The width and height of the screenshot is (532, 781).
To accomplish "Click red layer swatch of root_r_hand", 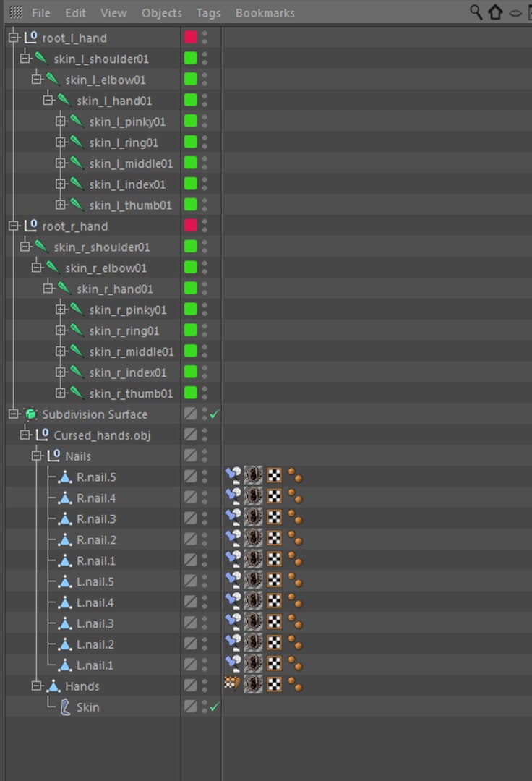I will [x=191, y=226].
